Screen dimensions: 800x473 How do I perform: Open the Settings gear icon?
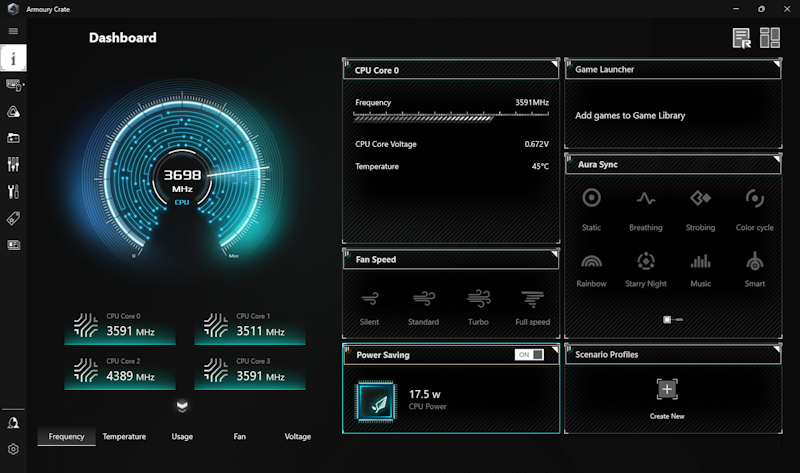click(13, 449)
